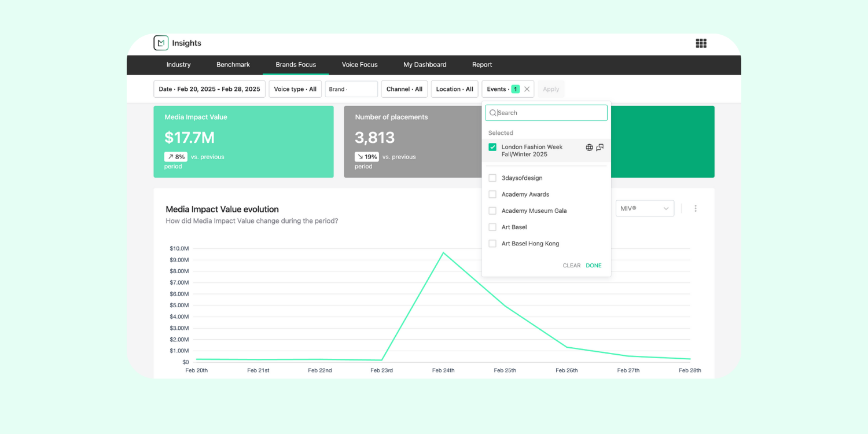Switch to the Benchmark tab
This screenshot has height=434, width=868.
coord(233,65)
